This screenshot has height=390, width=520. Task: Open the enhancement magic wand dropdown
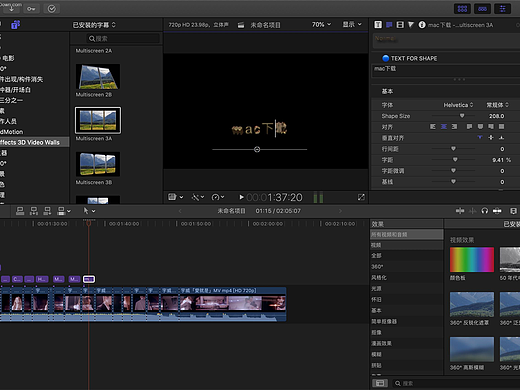pyautogui.click(x=198, y=197)
